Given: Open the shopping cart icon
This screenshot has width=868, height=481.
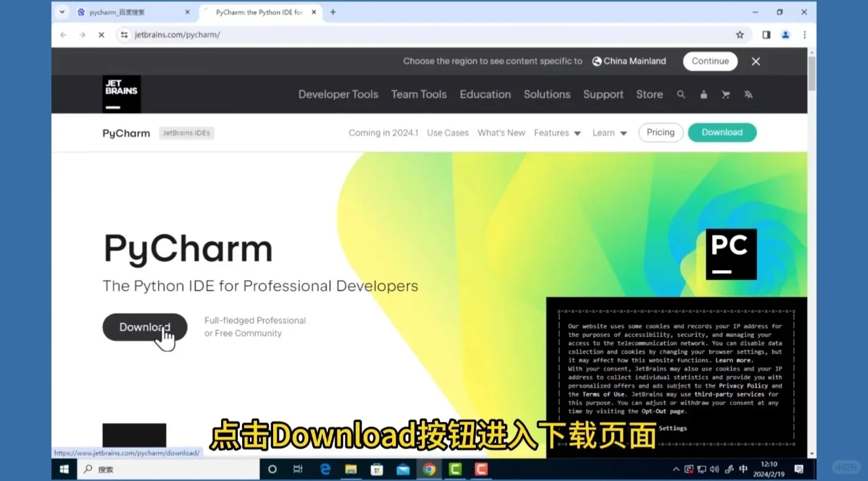Looking at the screenshot, I should [x=725, y=94].
